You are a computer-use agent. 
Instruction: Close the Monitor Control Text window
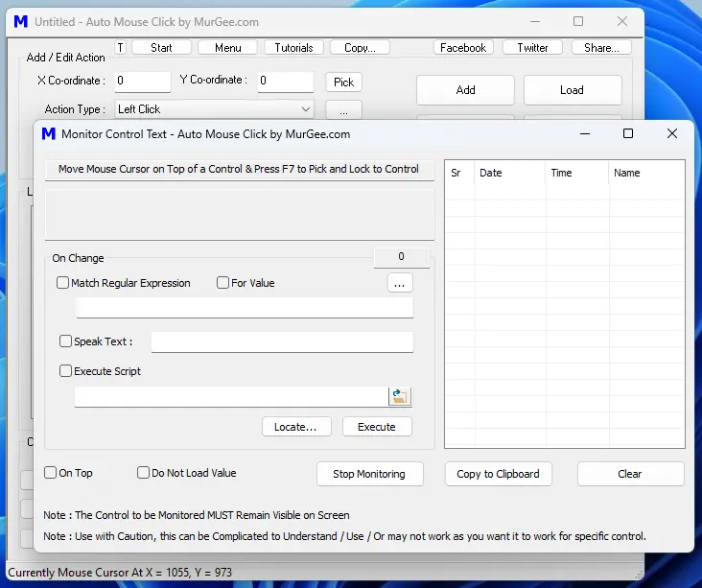pyautogui.click(x=672, y=133)
